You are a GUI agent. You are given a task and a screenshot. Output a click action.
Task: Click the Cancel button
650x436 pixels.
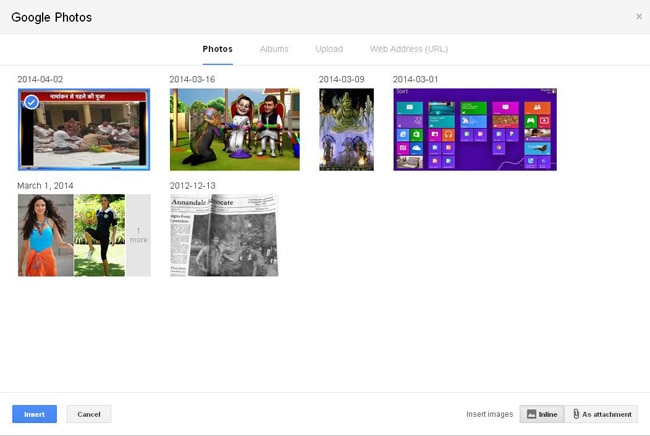click(89, 414)
